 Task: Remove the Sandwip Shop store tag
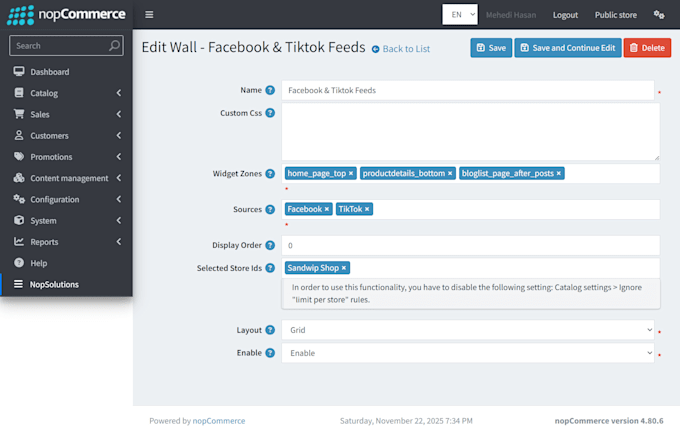click(x=343, y=268)
